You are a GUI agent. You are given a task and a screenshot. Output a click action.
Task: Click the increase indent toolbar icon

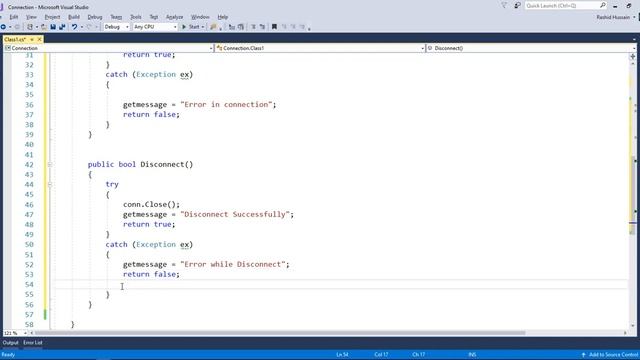coord(241,27)
